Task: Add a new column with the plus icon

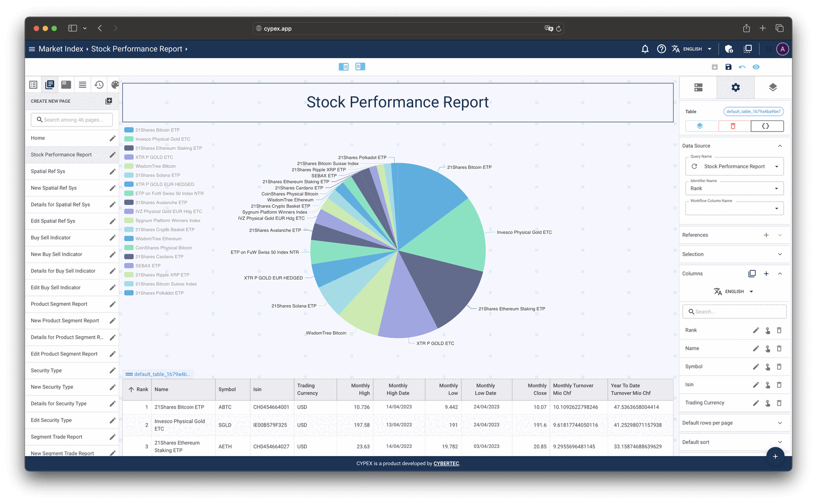Action: [766, 274]
